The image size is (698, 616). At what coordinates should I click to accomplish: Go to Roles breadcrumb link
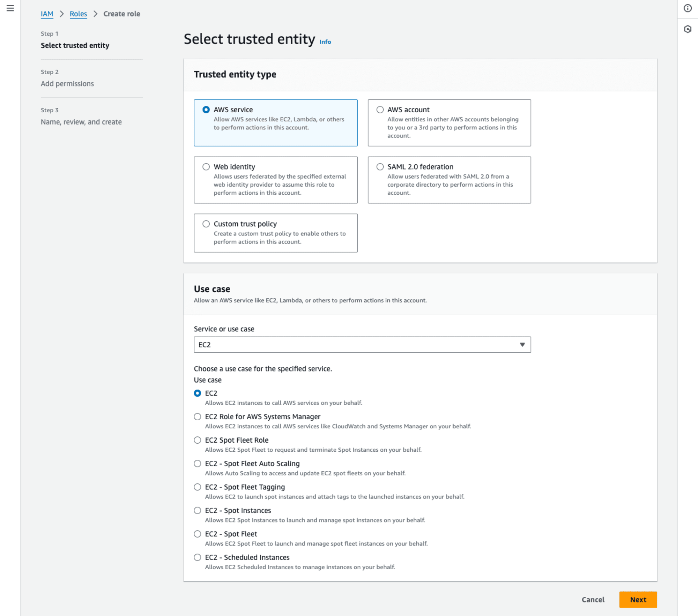(x=78, y=14)
